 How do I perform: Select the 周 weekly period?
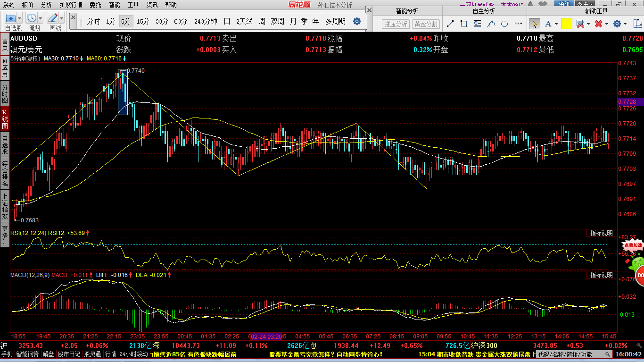[262, 21]
